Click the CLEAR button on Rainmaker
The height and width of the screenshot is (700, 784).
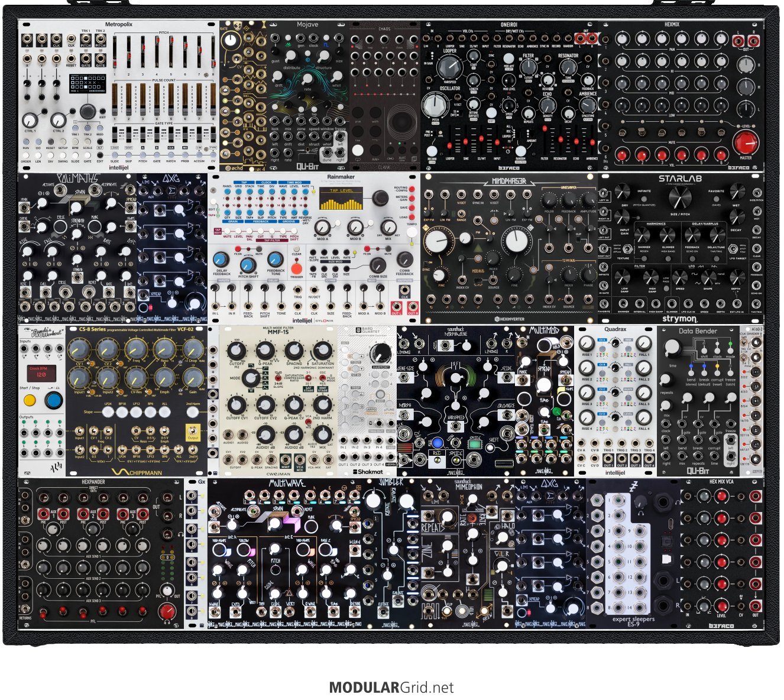pos(297,249)
